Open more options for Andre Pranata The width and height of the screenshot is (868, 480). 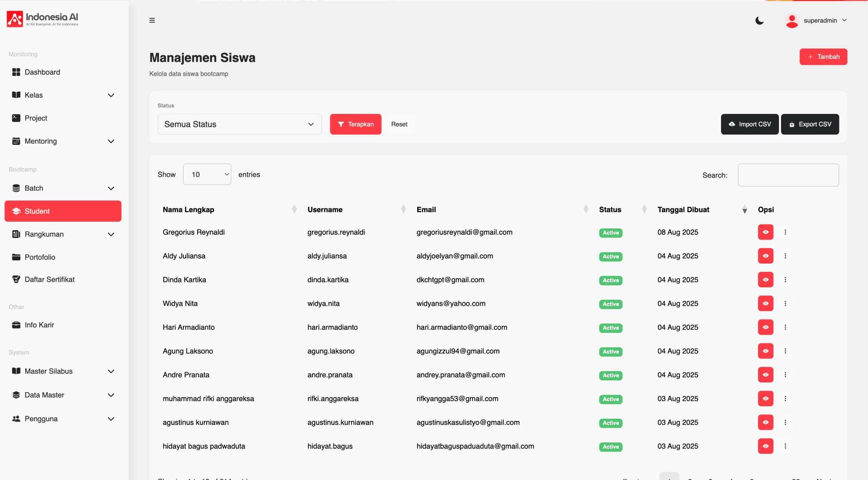pyautogui.click(x=785, y=375)
